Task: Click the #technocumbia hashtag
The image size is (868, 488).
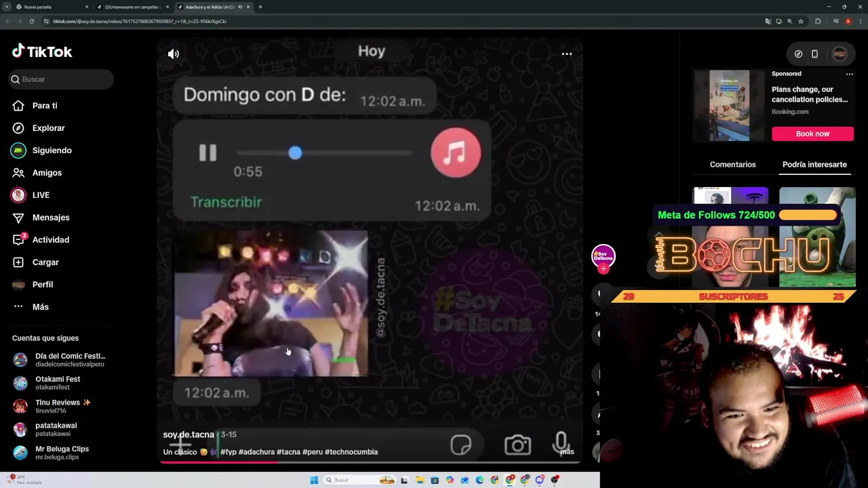Action: pyautogui.click(x=351, y=452)
